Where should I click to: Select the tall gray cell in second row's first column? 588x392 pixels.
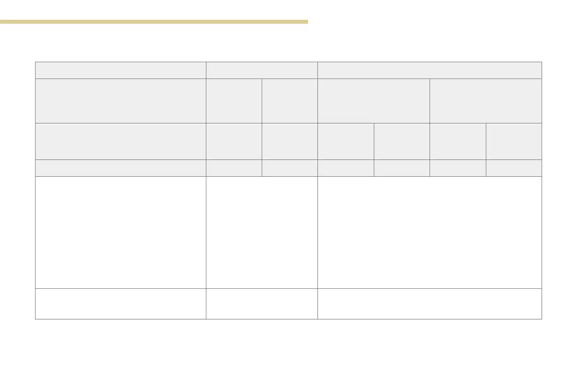point(120,101)
